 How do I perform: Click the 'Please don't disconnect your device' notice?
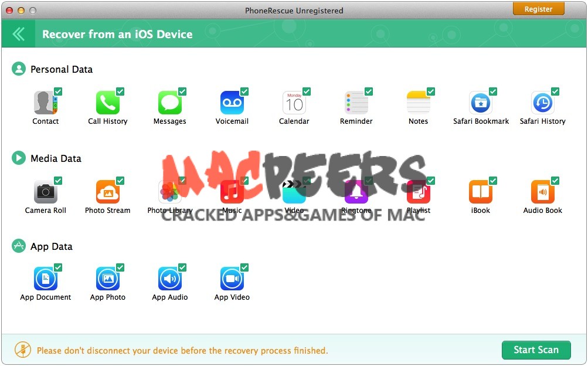[x=182, y=351]
